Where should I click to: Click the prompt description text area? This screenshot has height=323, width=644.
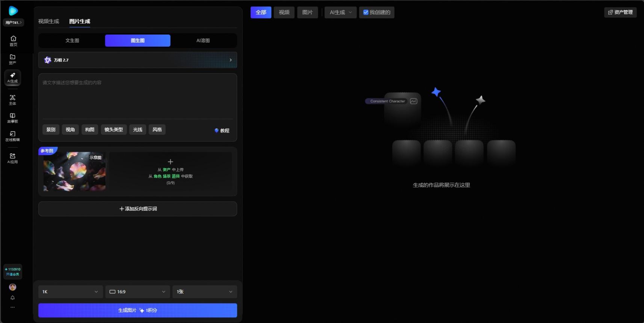138,97
